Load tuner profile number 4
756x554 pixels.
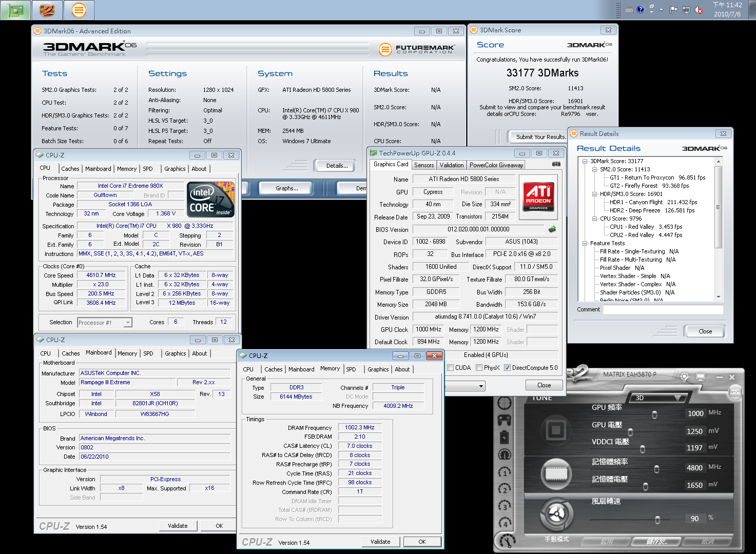point(505,523)
